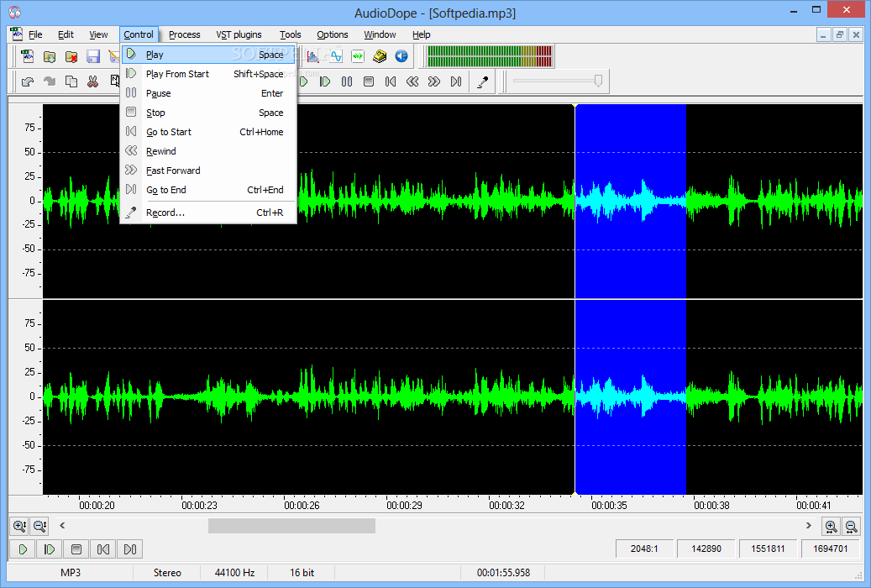Click the Save floppy disk icon
The height and width of the screenshot is (588, 871).
(x=92, y=56)
